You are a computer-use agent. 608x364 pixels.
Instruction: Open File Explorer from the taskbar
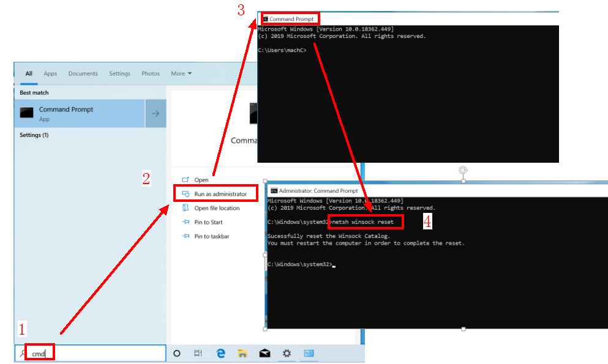(242, 353)
